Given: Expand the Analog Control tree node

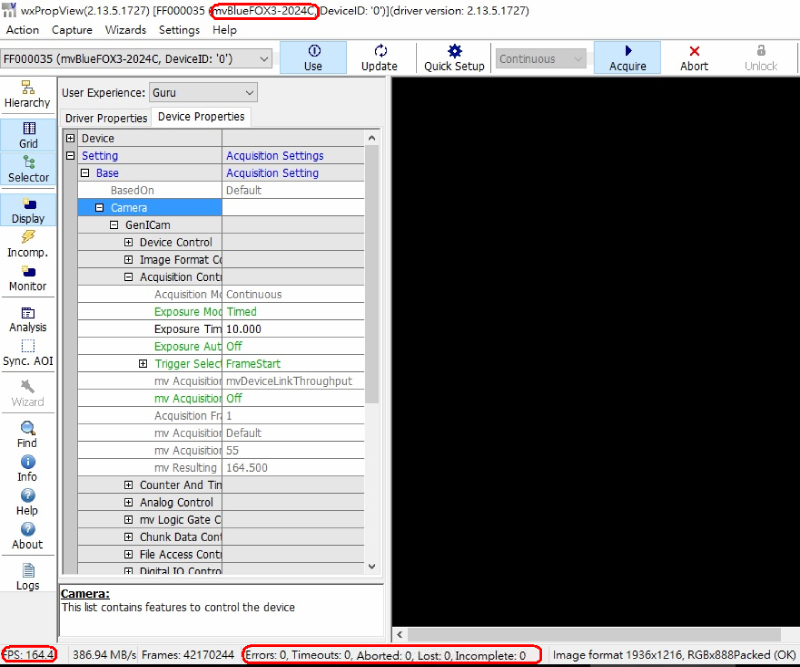Looking at the screenshot, I should 129,502.
